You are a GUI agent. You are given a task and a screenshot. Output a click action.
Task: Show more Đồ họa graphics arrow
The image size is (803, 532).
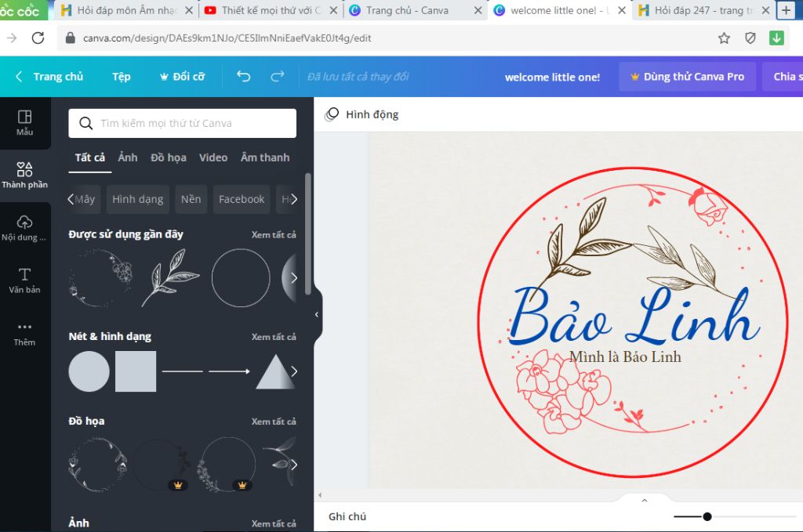294,465
